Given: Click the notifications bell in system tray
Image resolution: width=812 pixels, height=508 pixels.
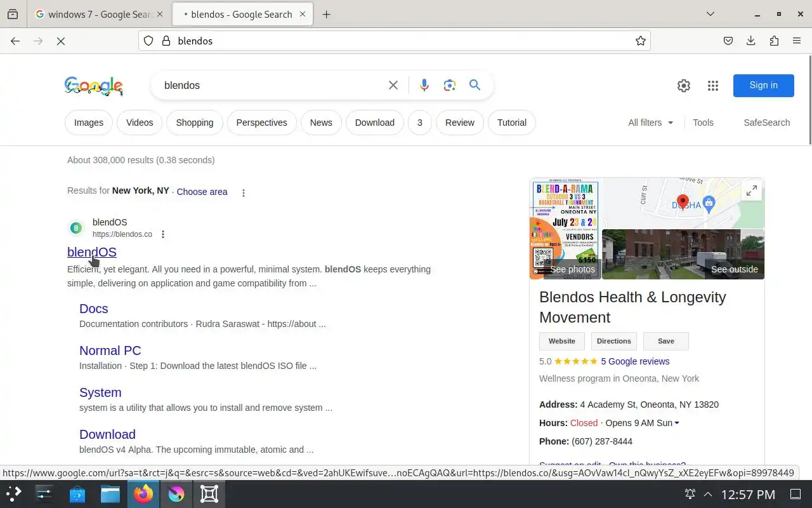Looking at the screenshot, I should pyautogui.click(x=690, y=494).
